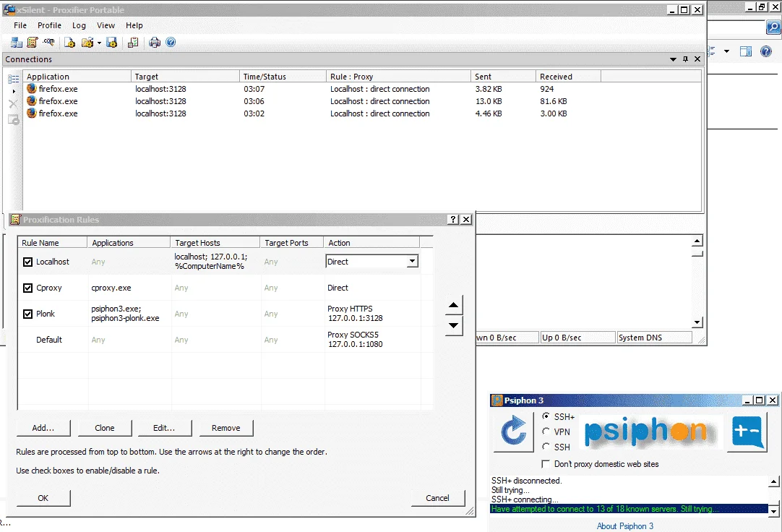This screenshot has width=782, height=532.
Task: Confirm rules with OK button
Action: tap(43, 497)
